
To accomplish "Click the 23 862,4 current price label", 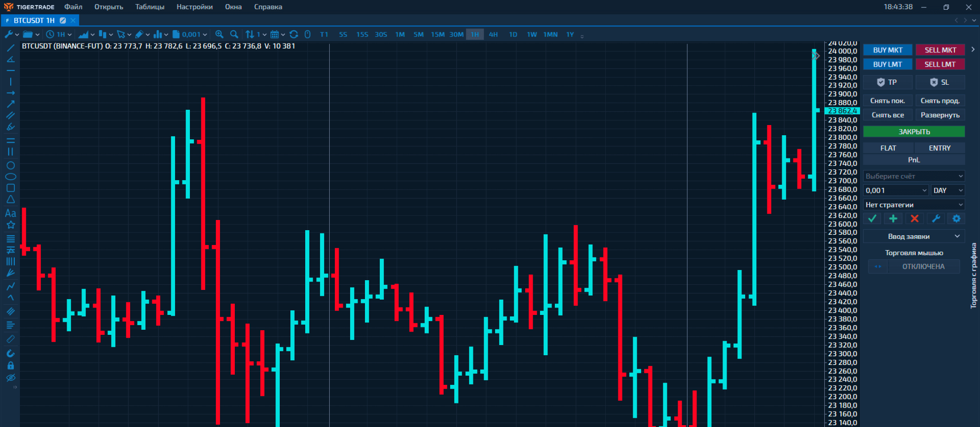I will (842, 111).
